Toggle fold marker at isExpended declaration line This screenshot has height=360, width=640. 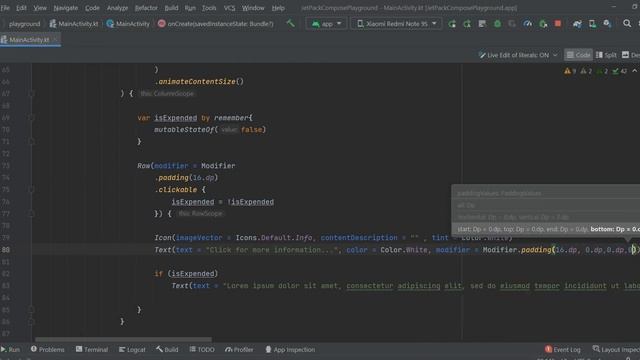pyautogui.click(x=31, y=118)
